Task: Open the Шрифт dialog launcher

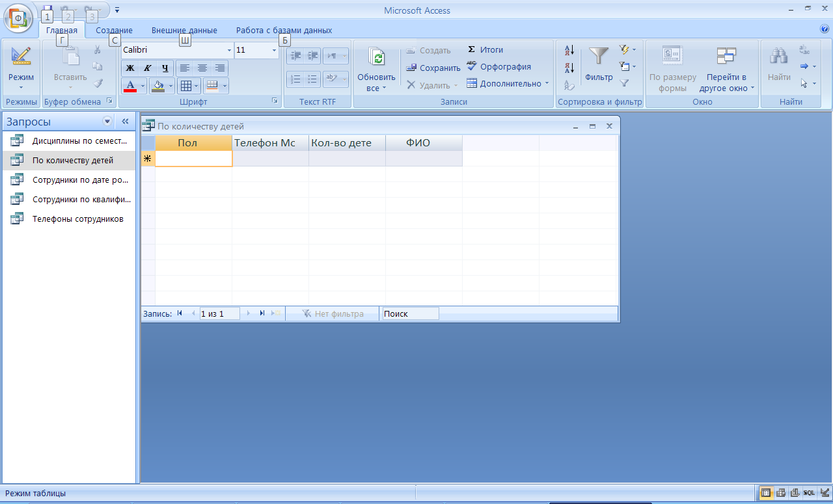Action: 275,101
